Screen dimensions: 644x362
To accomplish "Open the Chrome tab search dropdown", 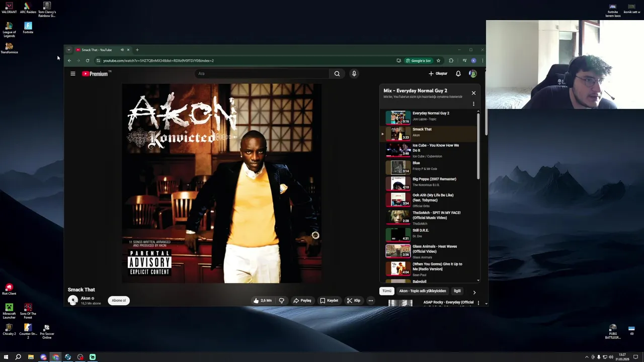I will coord(69,50).
